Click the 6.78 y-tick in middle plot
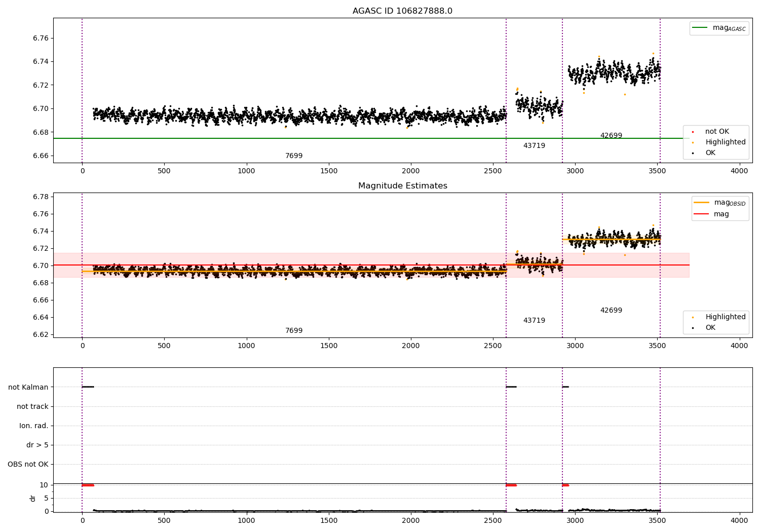The width and height of the screenshot is (760, 532). point(41,197)
